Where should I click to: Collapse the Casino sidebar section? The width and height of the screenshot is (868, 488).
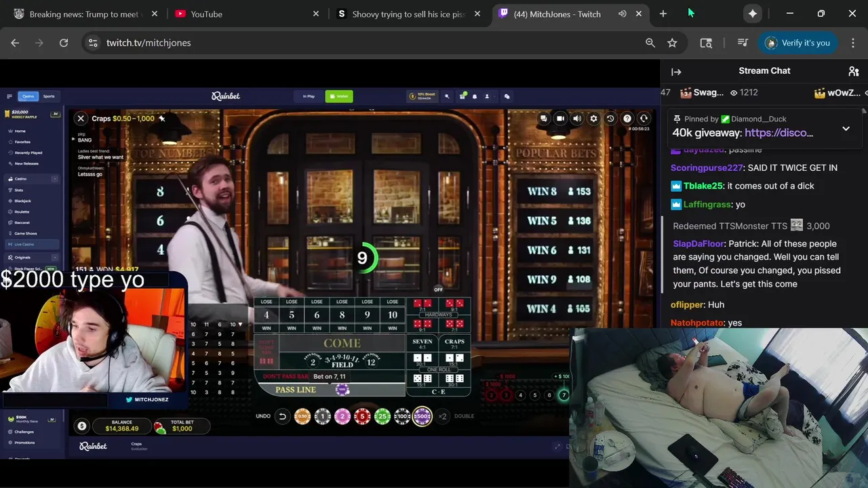point(55,179)
